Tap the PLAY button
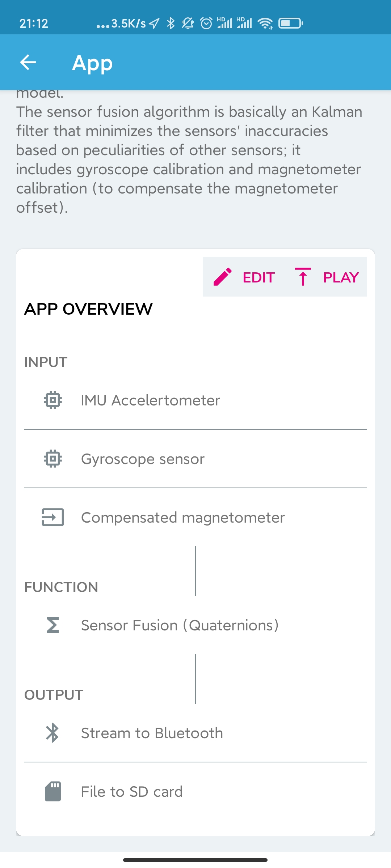The height and width of the screenshot is (868, 391). pyautogui.click(x=327, y=277)
